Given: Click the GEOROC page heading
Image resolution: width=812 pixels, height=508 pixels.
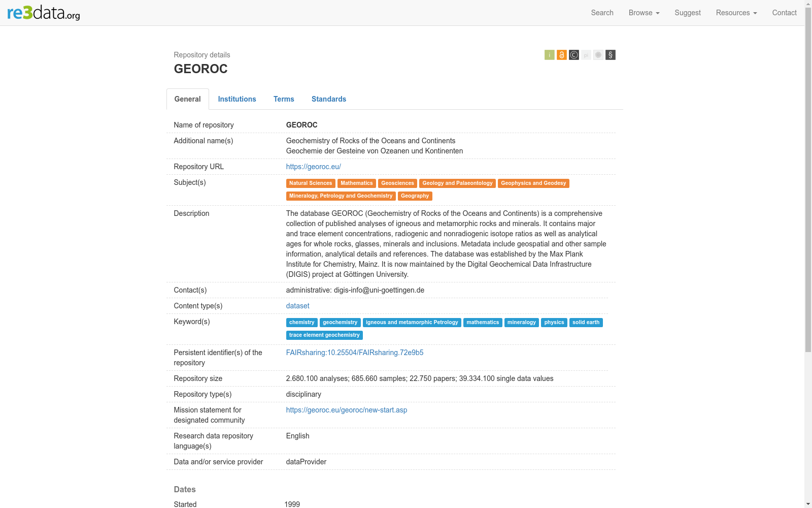Looking at the screenshot, I should click(201, 69).
